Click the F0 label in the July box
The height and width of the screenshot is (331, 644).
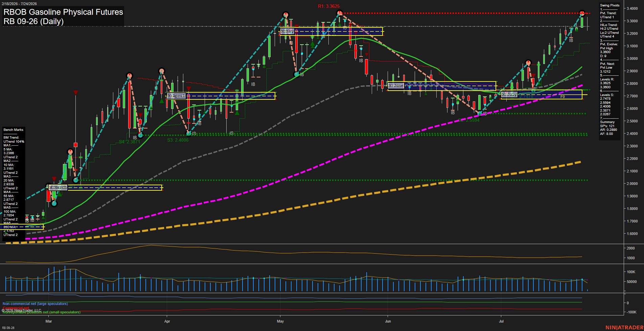point(562,97)
